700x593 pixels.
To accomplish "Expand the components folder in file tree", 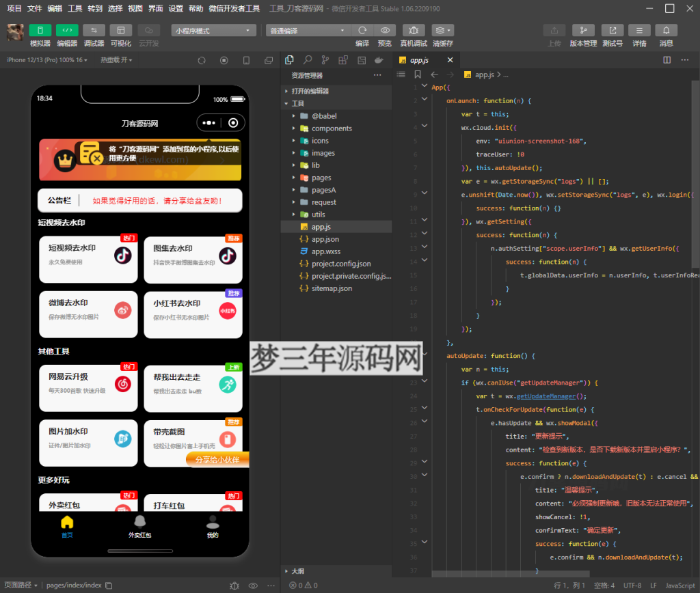I will [x=332, y=128].
